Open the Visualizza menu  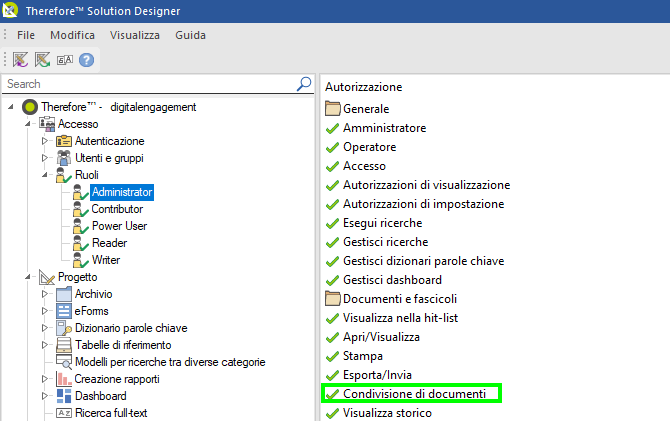tap(134, 35)
